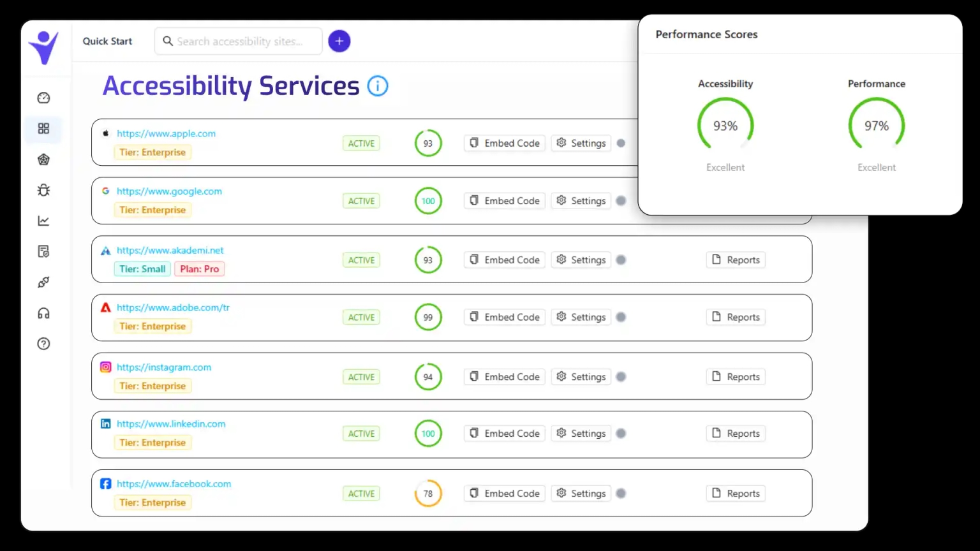Contact support via the headset icon
The image size is (980, 551).
(43, 312)
